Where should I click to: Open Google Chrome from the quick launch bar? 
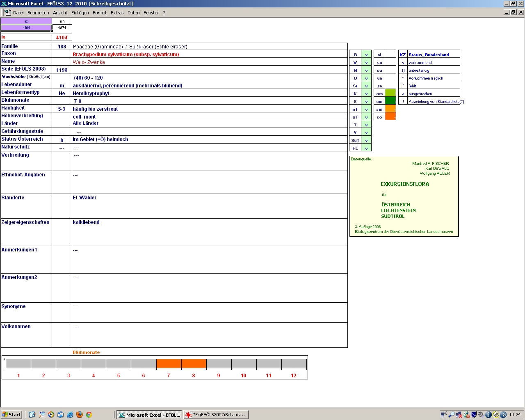point(89,415)
